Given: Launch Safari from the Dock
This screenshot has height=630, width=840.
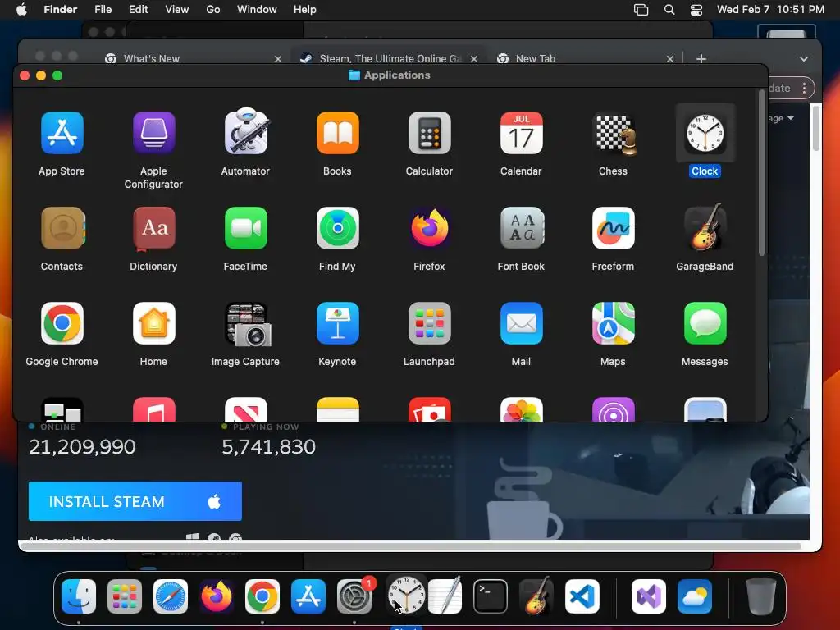Looking at the screenshot, I should 171,596.
